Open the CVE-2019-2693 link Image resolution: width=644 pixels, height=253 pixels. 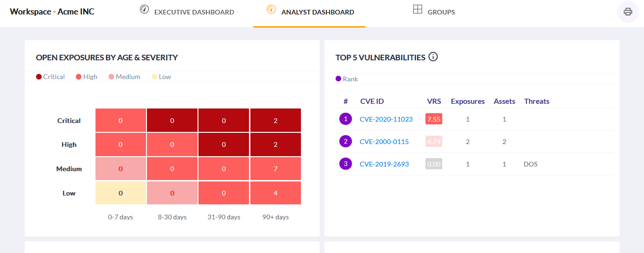point(384,164)
